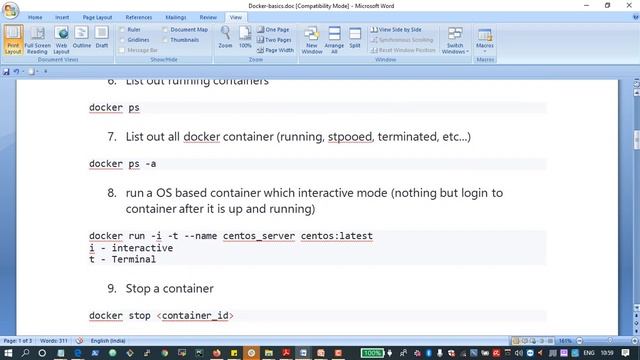
Task: Set zoom to 100% in the ribbon
Action: click(x=245, y=38)
